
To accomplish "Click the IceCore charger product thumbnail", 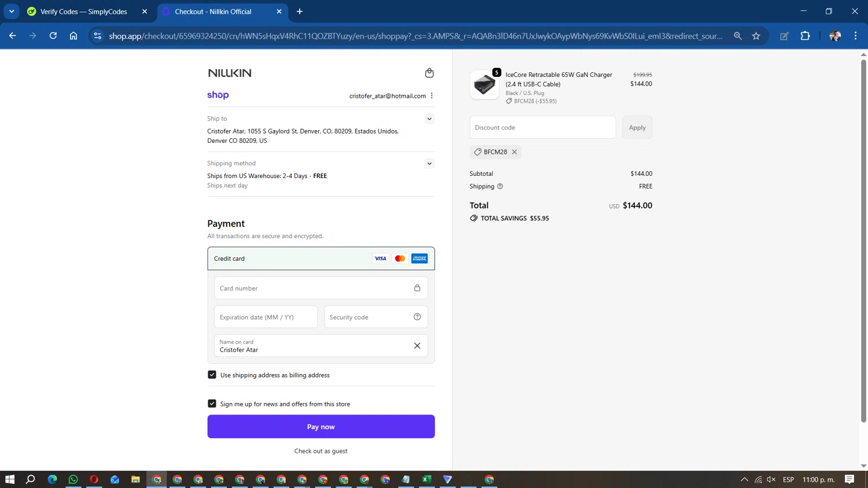I will point(484,85).
